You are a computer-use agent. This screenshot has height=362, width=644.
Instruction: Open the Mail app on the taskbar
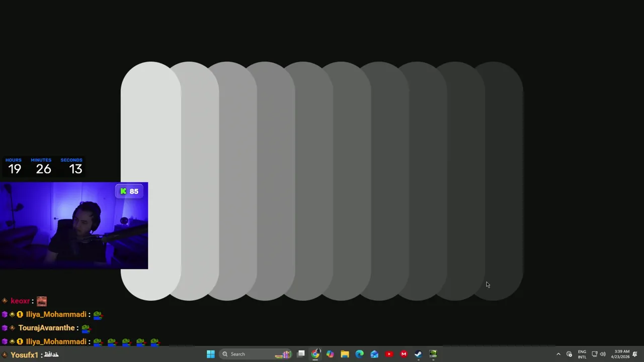pyautogui.click(x=374, y=354)
